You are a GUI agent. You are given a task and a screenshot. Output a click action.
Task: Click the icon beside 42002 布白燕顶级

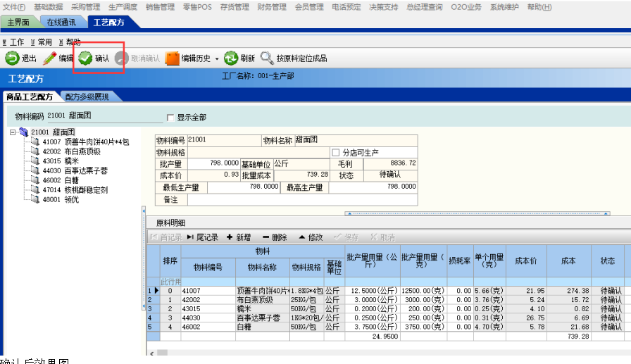pyautogui.click(x=35, y=151)
